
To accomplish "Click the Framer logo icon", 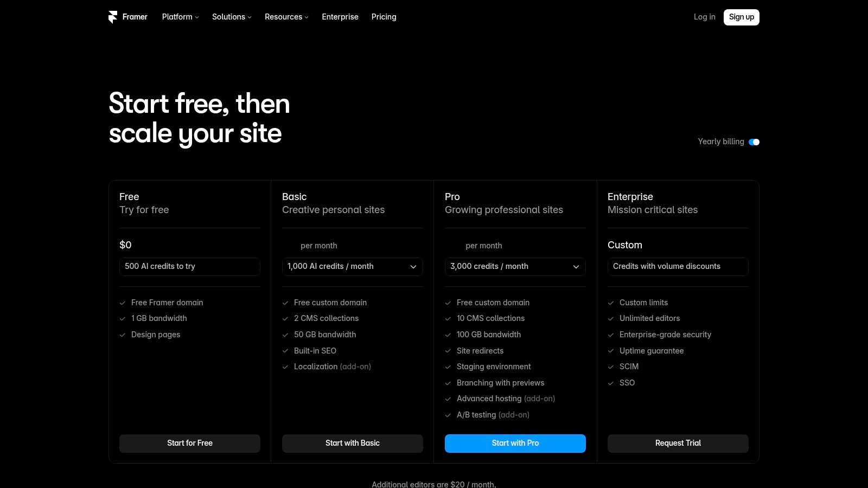I will (x=113, y=17).
